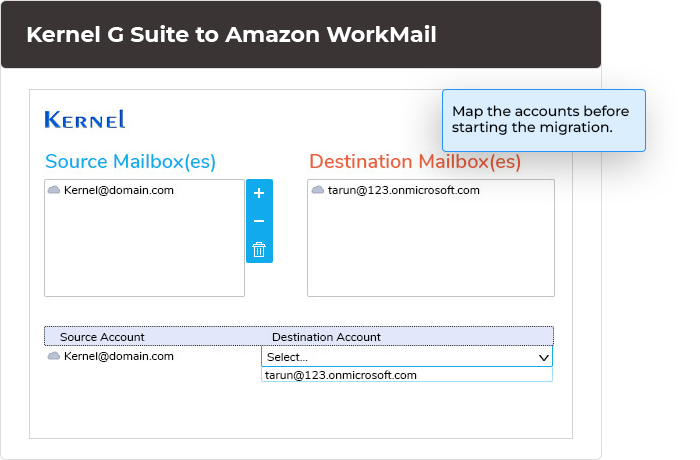Image resolution: width=700 pixels, height=460 pixels.
Task: Click the minus remove mailbox icon
Action: (x=259, y=221)
